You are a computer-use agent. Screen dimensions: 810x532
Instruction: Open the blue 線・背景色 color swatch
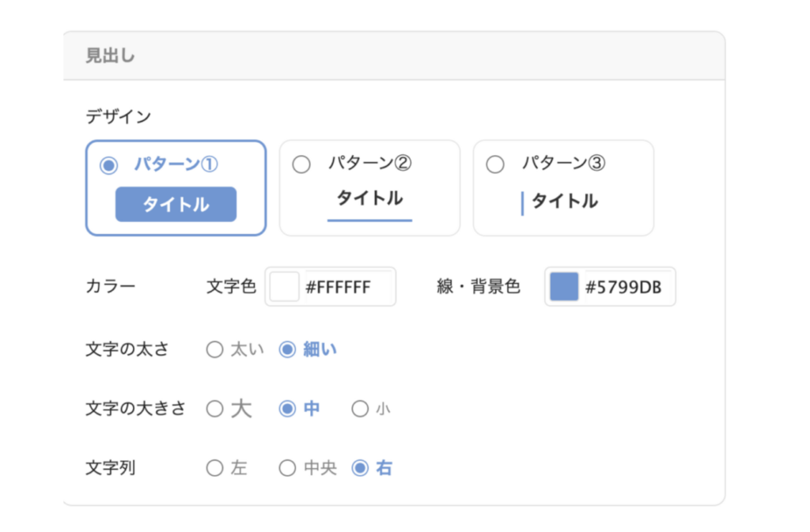click(x=564, y=286)
